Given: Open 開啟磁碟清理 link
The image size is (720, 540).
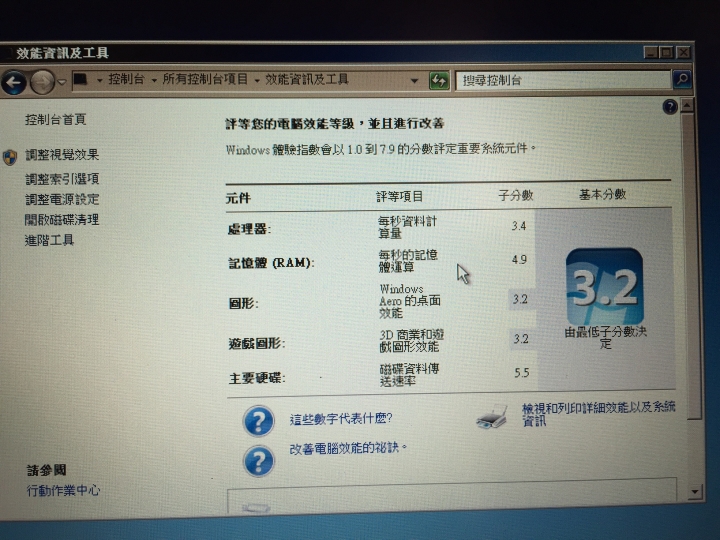Looking at the screenshot, I should click(x=62, y=219).
